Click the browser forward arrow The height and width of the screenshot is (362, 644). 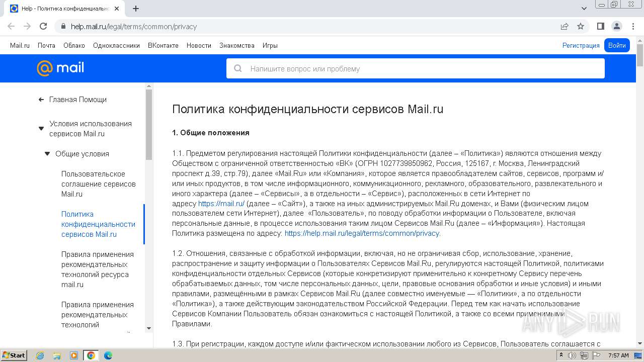(x=27, y=26)
